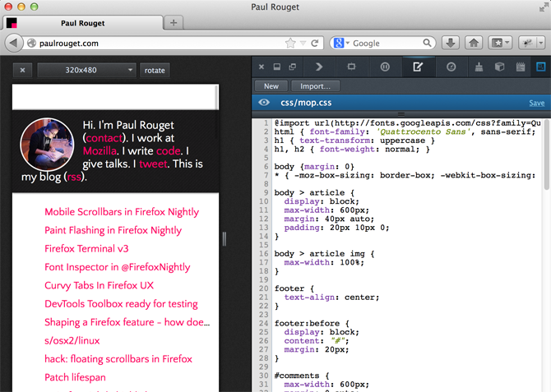Image resolution: width=551 pixels, height=392 pixels.
Task: Click the Import… stylesheet button
Action: [315, 86]
